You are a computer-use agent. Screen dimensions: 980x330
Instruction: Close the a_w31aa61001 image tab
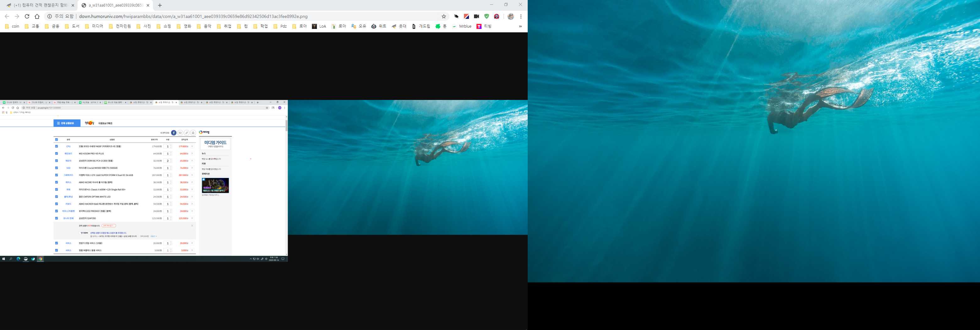(148, 5)
